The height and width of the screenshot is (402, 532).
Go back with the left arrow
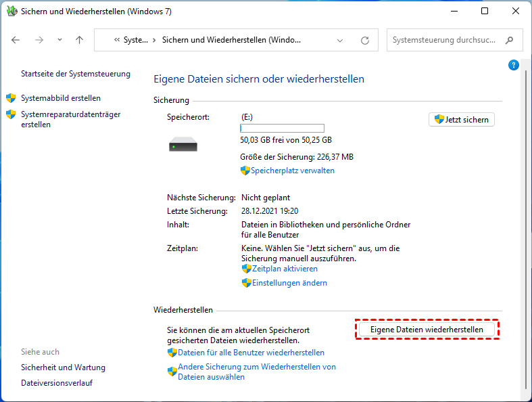16,40
